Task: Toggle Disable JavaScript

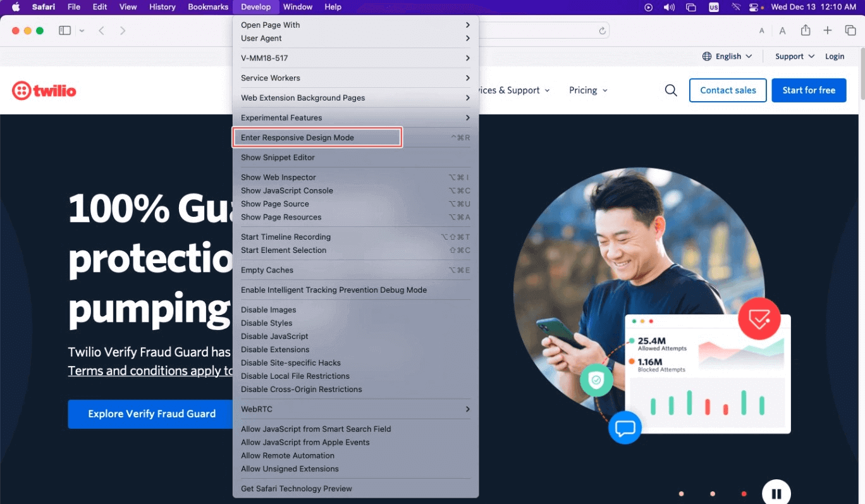Action: [355, 336]
